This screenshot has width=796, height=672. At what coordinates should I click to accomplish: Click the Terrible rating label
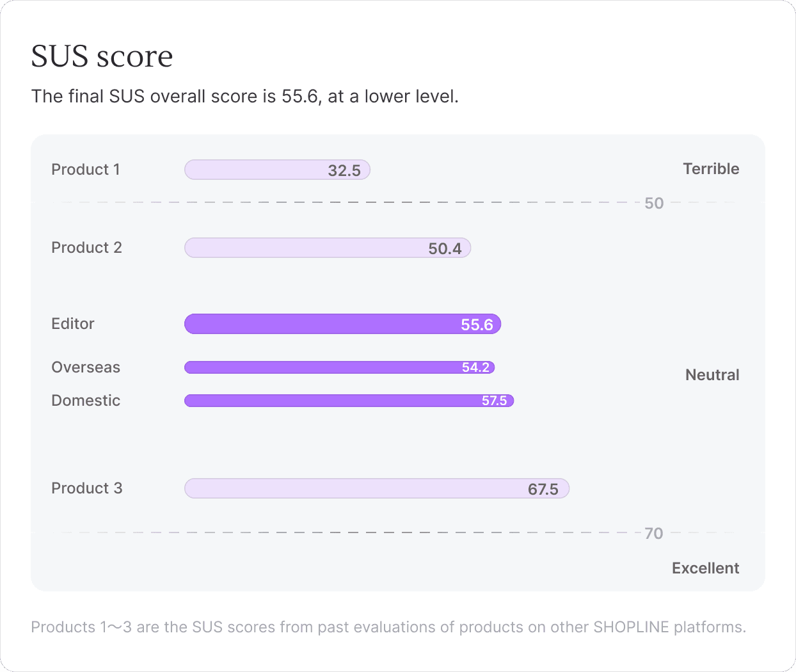click(711, 169)
